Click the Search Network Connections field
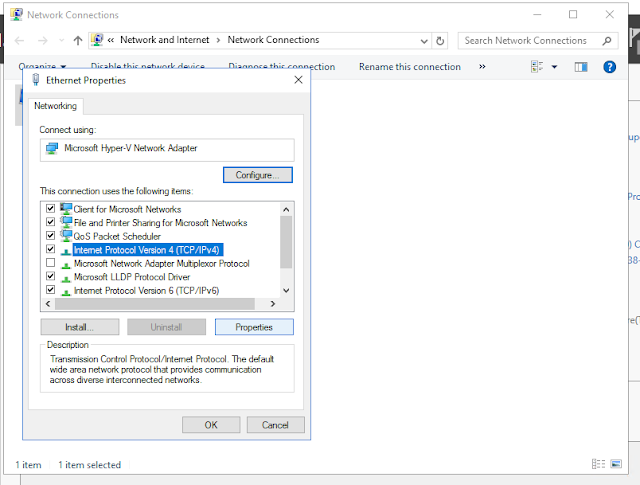This screenshot has width=640, height=485. pos(538,41)
